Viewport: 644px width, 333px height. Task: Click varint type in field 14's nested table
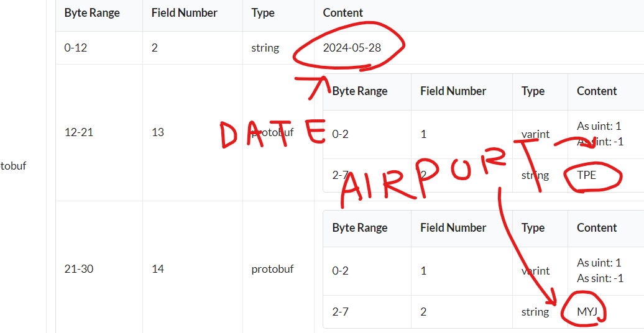(536, 271)
